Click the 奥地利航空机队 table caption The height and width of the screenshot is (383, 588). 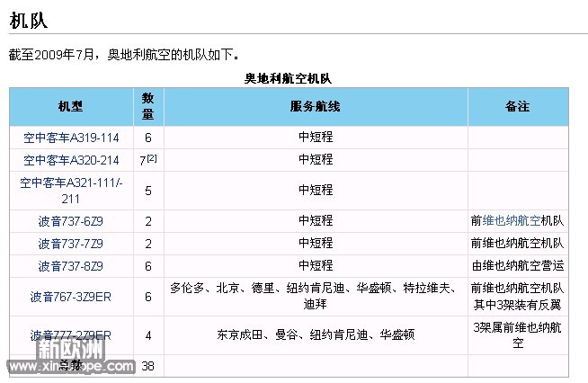(288, 78)
